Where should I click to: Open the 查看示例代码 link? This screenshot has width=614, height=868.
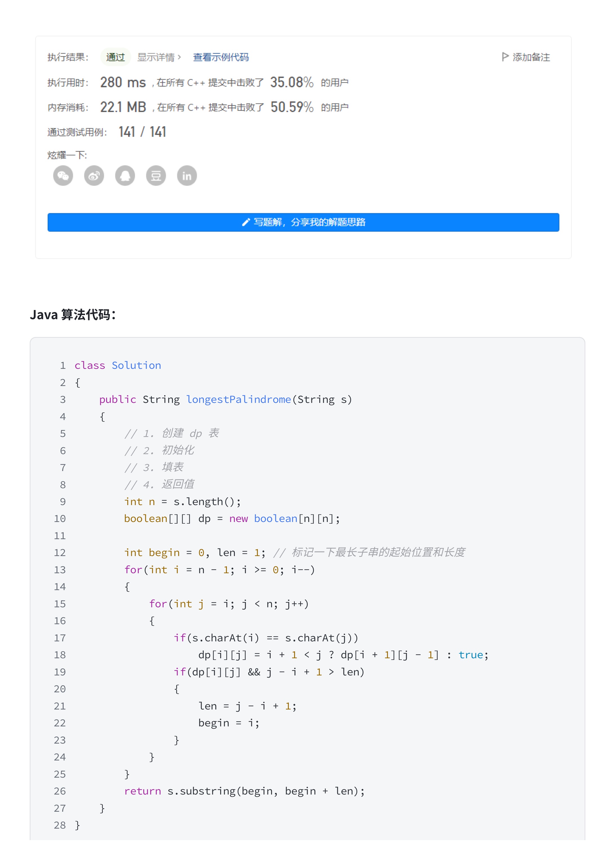coord(221,57)
